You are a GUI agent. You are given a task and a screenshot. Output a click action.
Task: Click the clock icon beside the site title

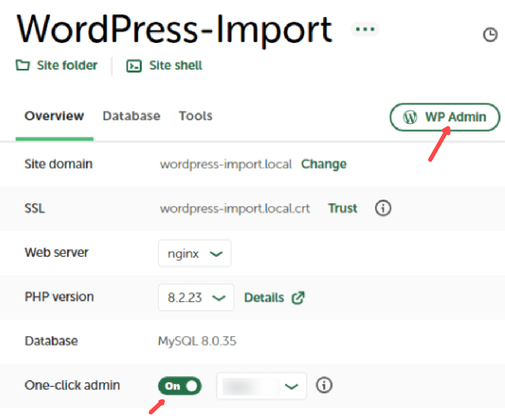491,35
